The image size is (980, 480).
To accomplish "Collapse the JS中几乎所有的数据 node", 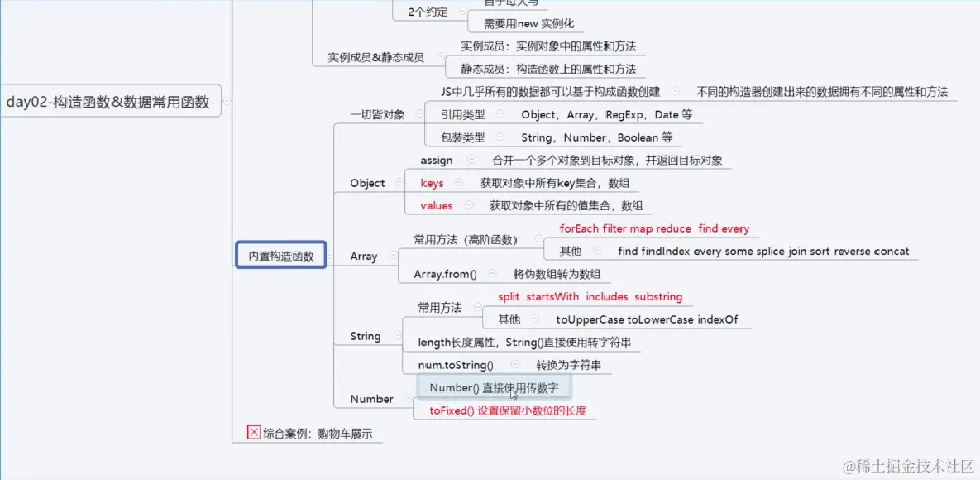I will 676,91.
